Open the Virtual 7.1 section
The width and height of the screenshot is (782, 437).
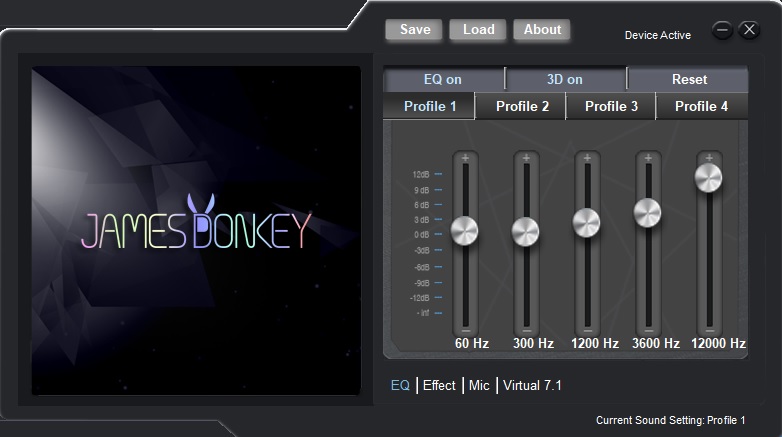coord(532,385)
